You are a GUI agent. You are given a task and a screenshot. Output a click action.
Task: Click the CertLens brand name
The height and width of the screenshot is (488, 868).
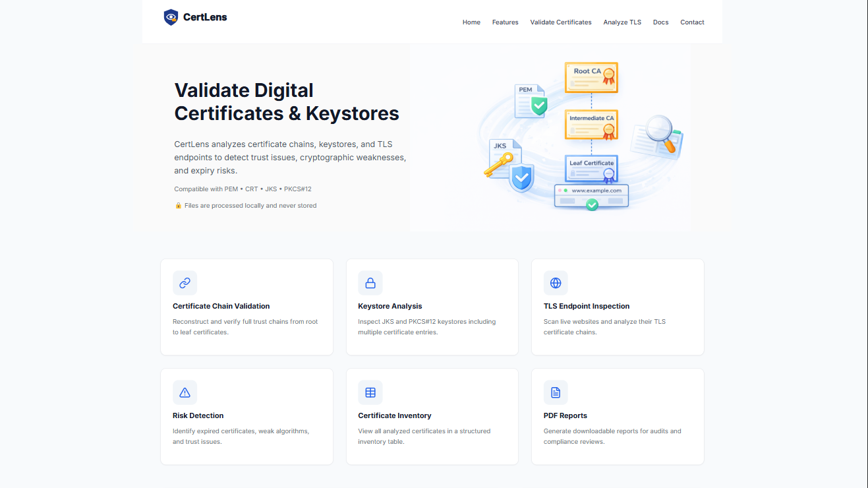pos(205,17)
